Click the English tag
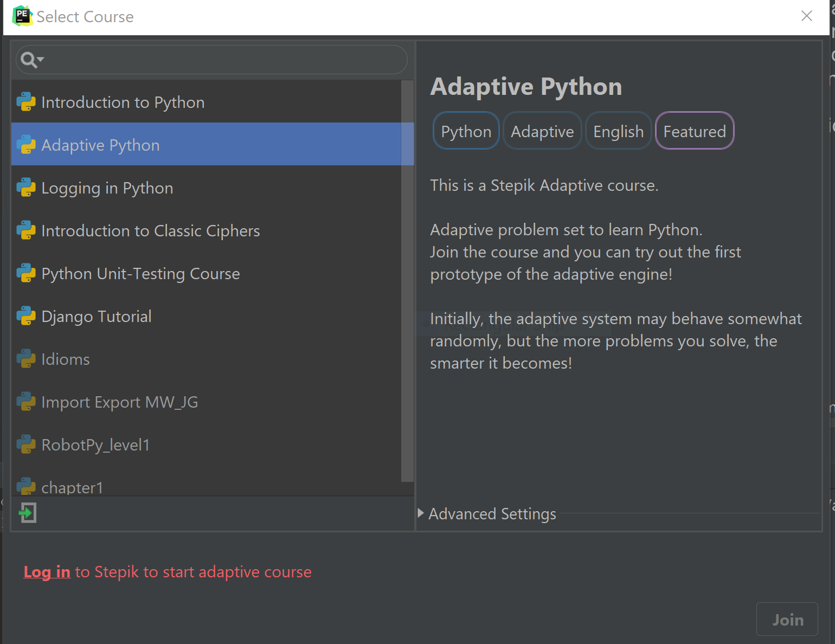 tap(619, 131)
